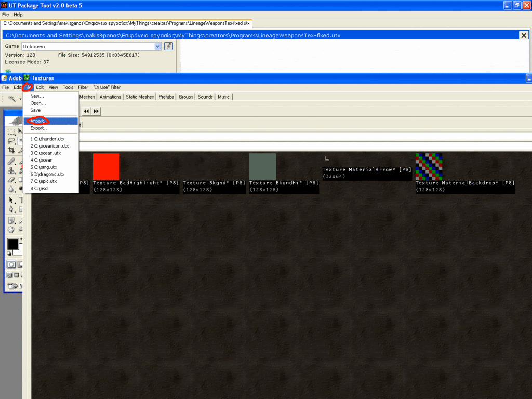Image resolution: width=532 pixels, height=399 pixels.
Task: Open the "In Use" Filter menu
Action: pos(107,87)
